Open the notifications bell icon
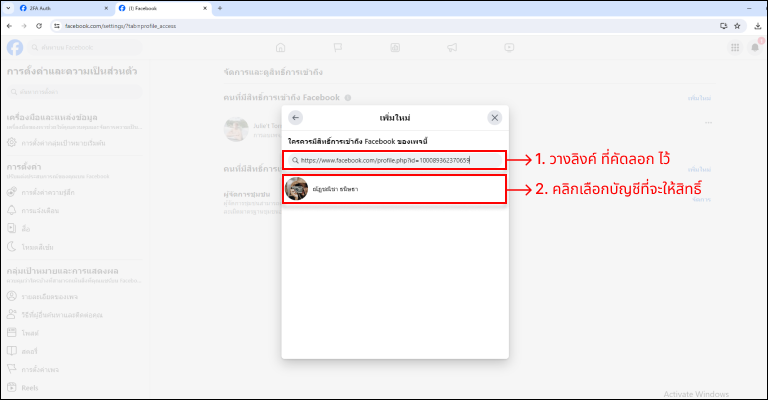 click(755, 47)
